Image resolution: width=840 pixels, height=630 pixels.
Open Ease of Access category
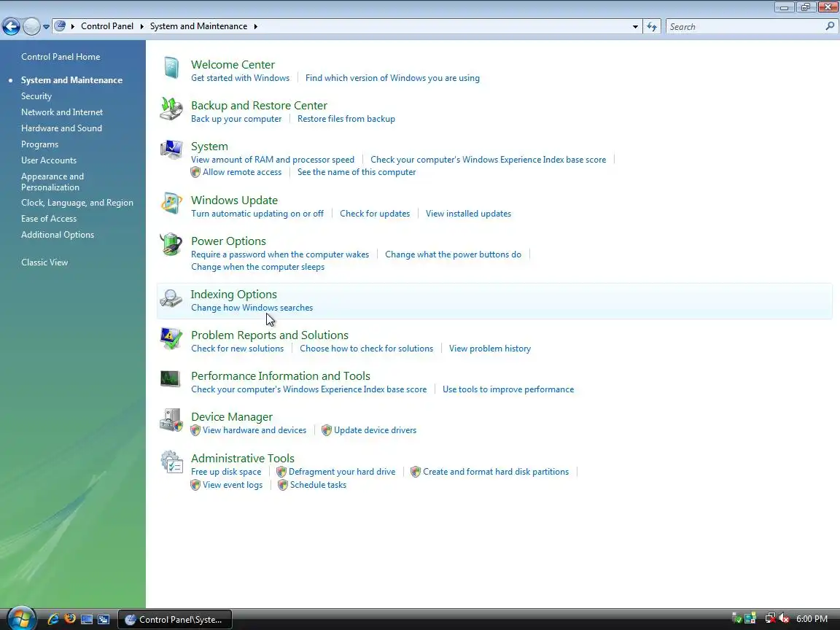pos(49,219)
